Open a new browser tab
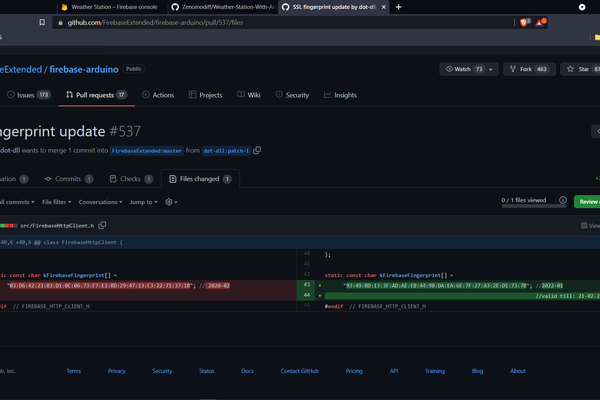 point(399,6)
